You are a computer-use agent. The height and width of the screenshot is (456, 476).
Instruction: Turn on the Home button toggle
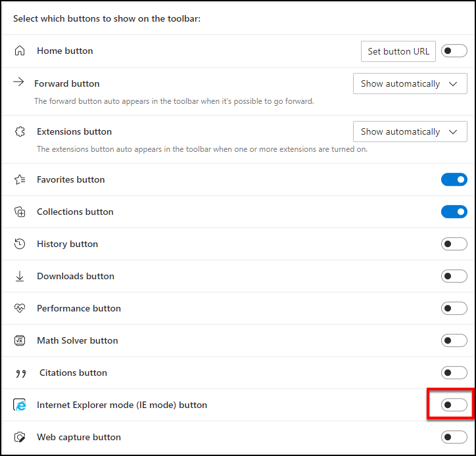[x=454, y=51]
